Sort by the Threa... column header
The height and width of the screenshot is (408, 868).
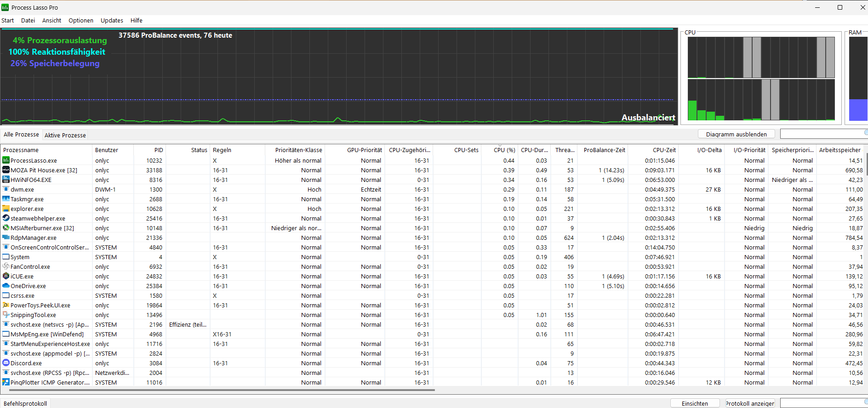click(563, 150)
